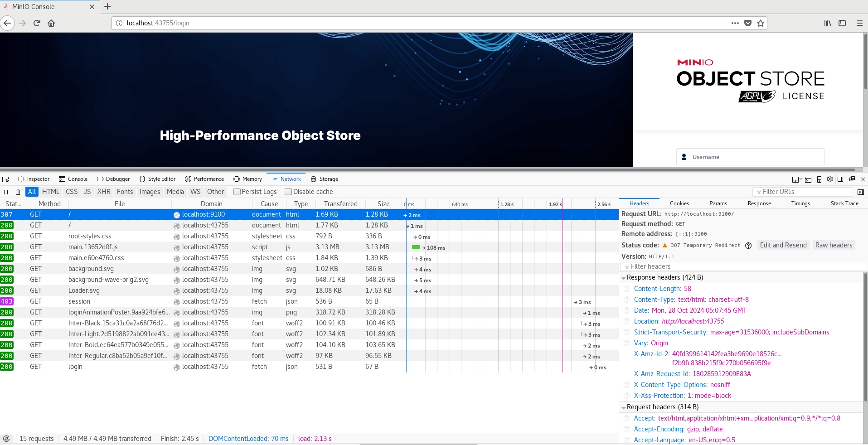The width and height of the screenshot is (868, 445).
Task: Open page actions ellipsis menu
Action: [735, 23]
